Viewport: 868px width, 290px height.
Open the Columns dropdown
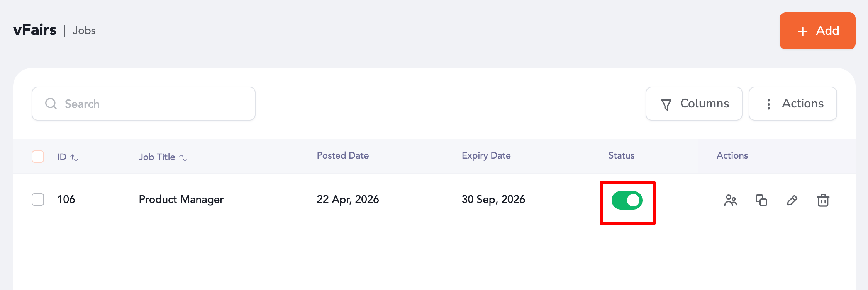(x=694, y=104)
